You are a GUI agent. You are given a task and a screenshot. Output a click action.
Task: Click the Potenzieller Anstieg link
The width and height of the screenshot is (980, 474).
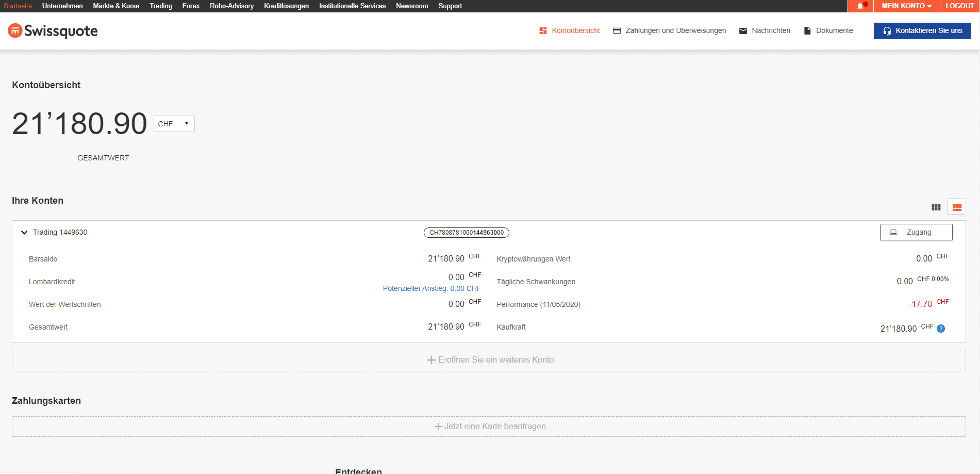(432, 288)
